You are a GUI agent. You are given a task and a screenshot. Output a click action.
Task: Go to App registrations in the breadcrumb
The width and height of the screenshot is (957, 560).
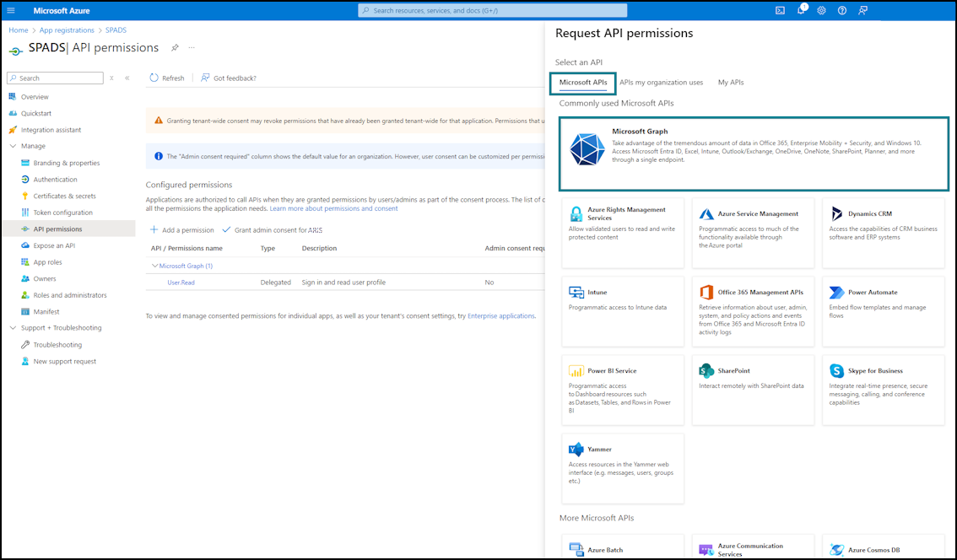[x=68, y=30]
